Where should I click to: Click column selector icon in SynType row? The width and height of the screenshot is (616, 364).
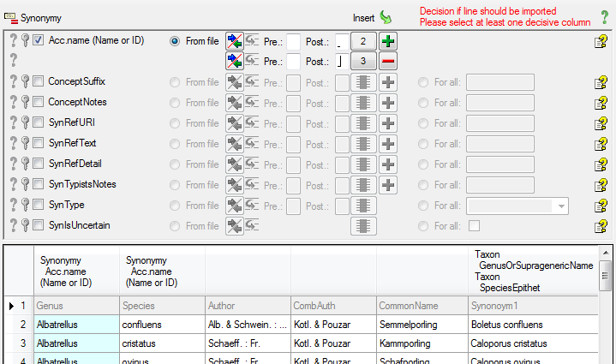pos(363,206)
